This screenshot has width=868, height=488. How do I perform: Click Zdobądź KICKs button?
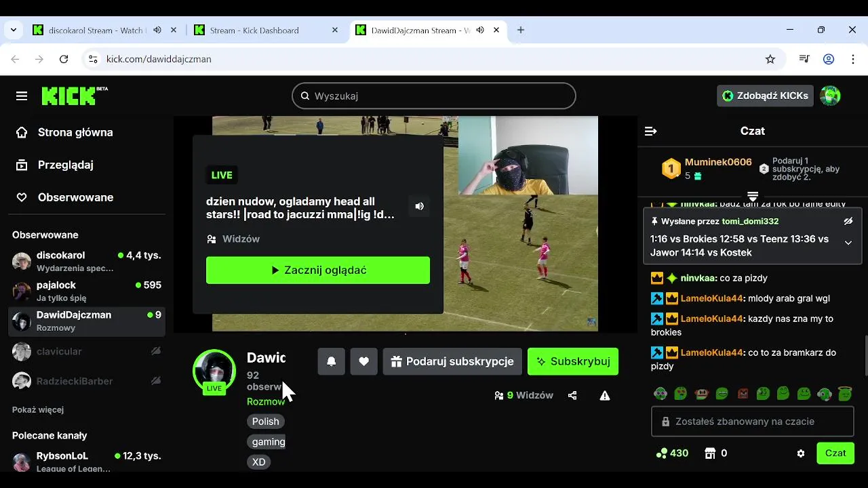tap(765, 96)
